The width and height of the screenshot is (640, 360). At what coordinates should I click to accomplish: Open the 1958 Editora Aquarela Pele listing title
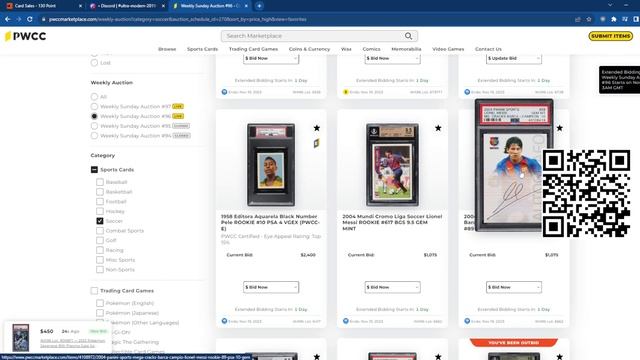pos(270,222)
